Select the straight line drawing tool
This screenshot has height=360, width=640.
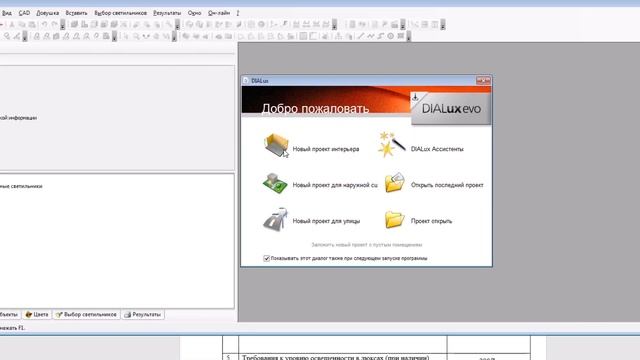click(x=360, y=36)
